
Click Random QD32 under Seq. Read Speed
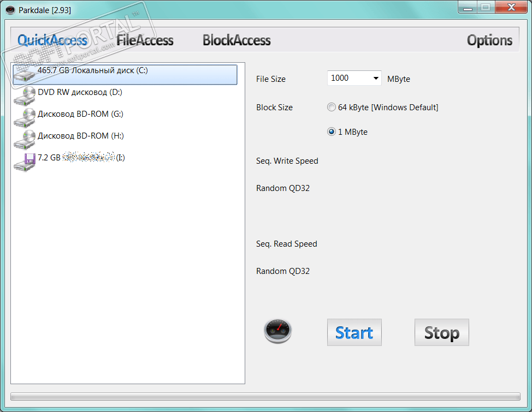[x=283, y=271]
